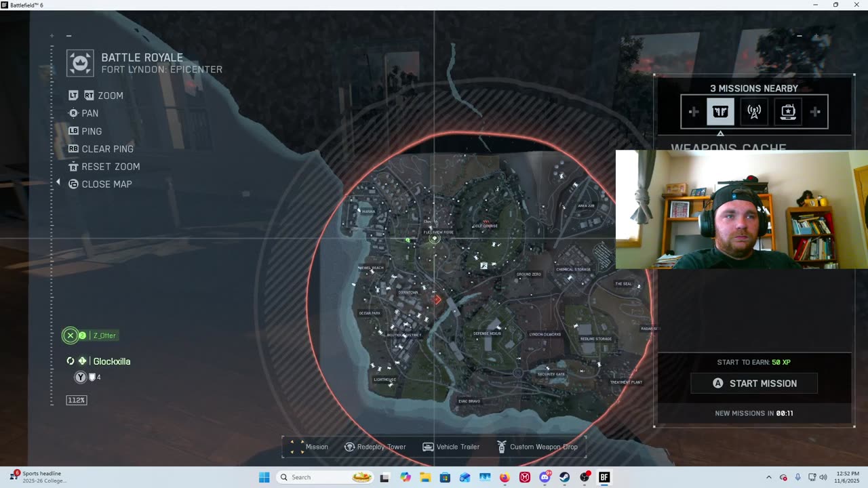
Task: Click the 112% zoom level readout
Action: [x=77, y=401]
